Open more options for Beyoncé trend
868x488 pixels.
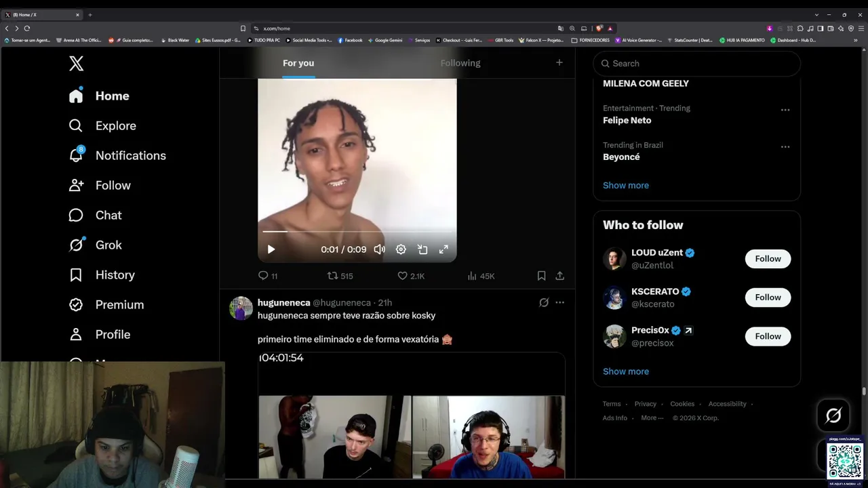click(x=785, y=146)
